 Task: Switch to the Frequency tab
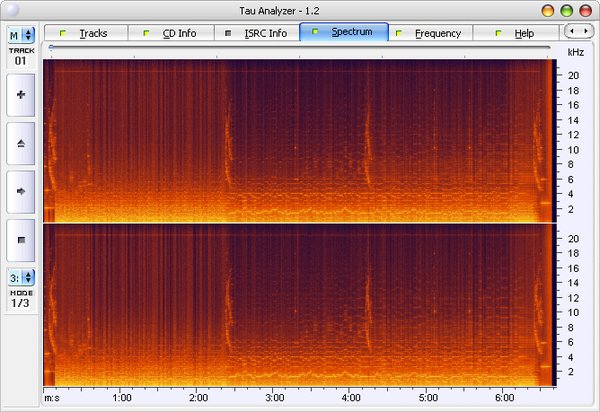tap(430, 33)
